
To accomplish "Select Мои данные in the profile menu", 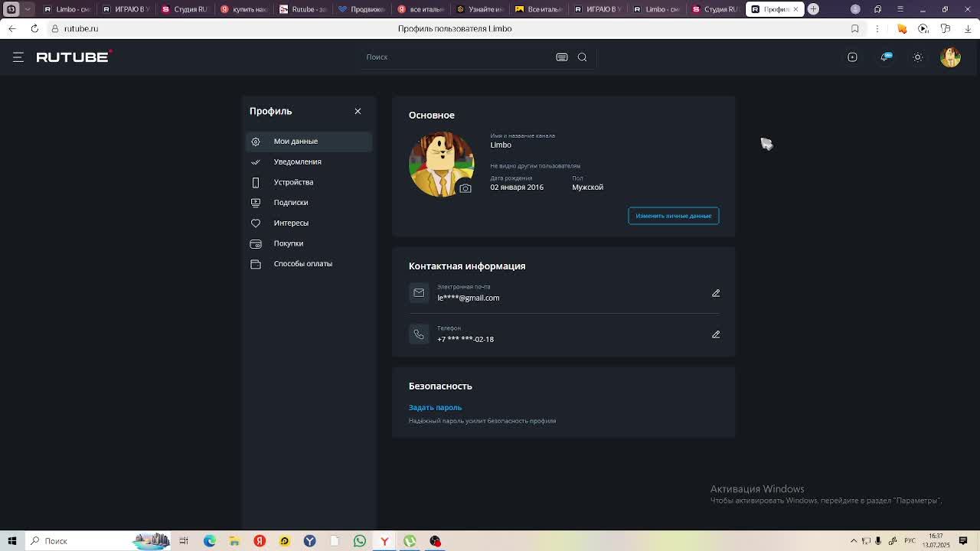I will (309, 141).
